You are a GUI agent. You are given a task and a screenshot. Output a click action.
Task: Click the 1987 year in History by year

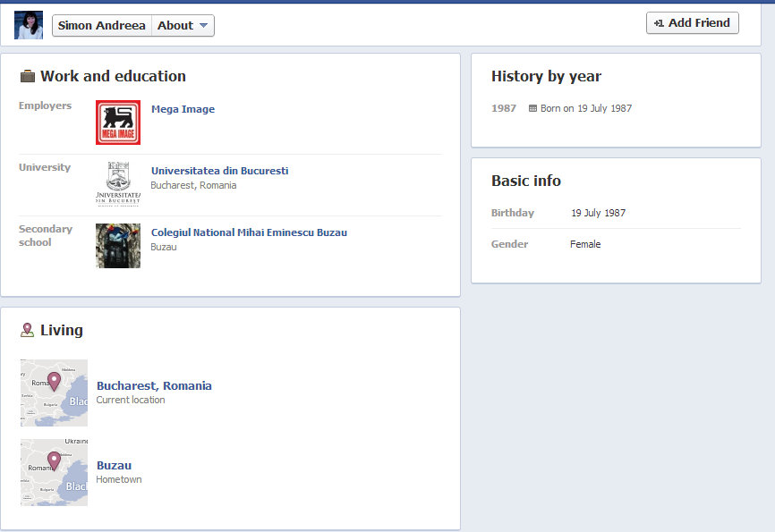504,109
